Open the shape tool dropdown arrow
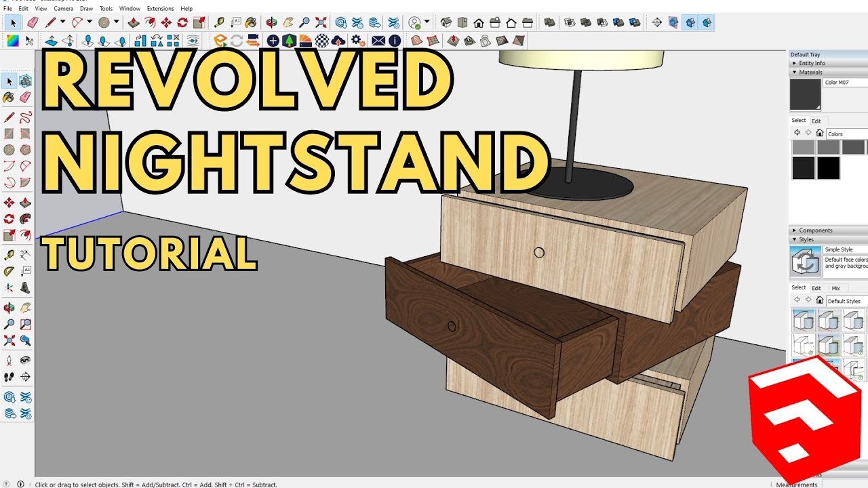 click(116, 22)
